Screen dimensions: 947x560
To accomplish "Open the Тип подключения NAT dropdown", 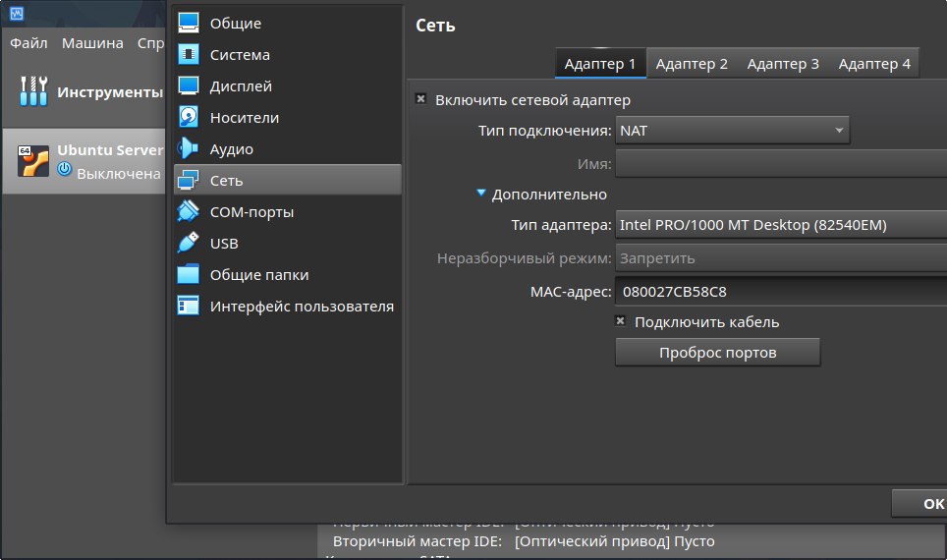I will (x=732, y=131).
